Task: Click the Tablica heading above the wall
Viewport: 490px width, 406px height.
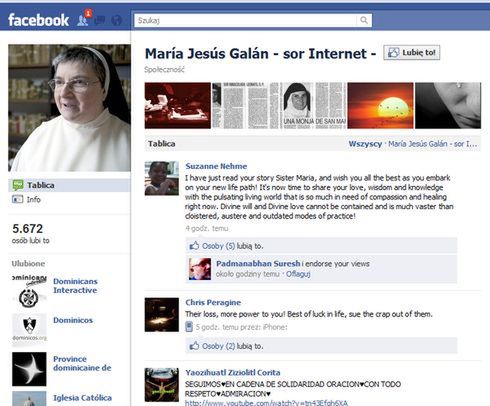Action: (x=162, y=144)
